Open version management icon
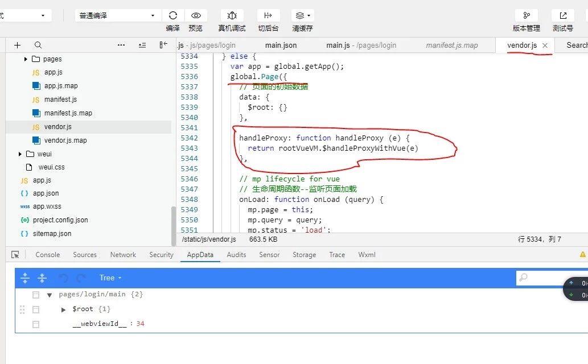 (x=527, y=15)
